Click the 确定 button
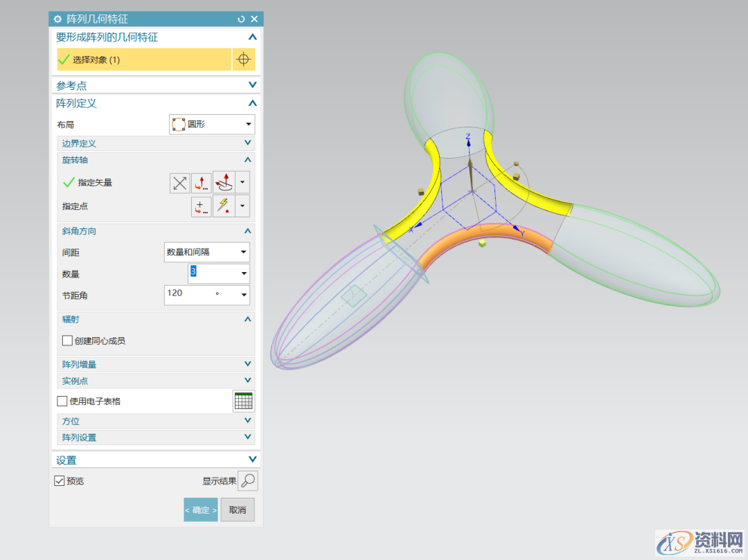This screenshot has width=748, height=560. point(201,509)
